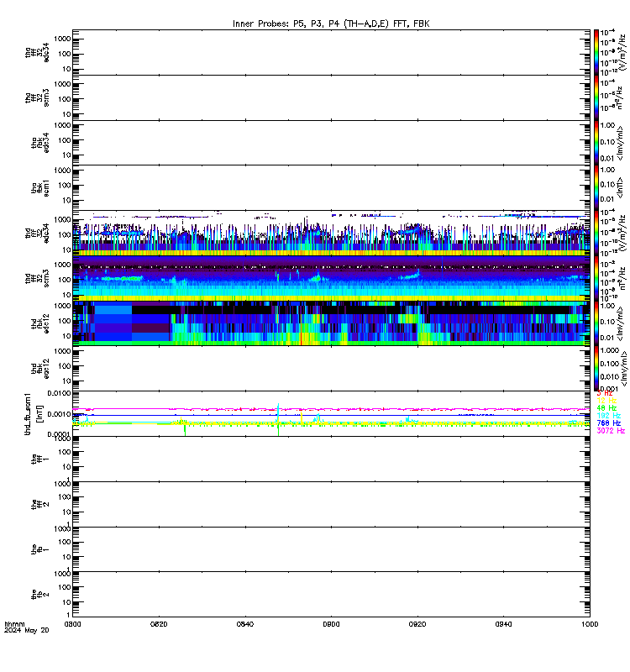Screen dimensions: 630x672
Task: Click the hhmm time format label
Action: (14, 624)
